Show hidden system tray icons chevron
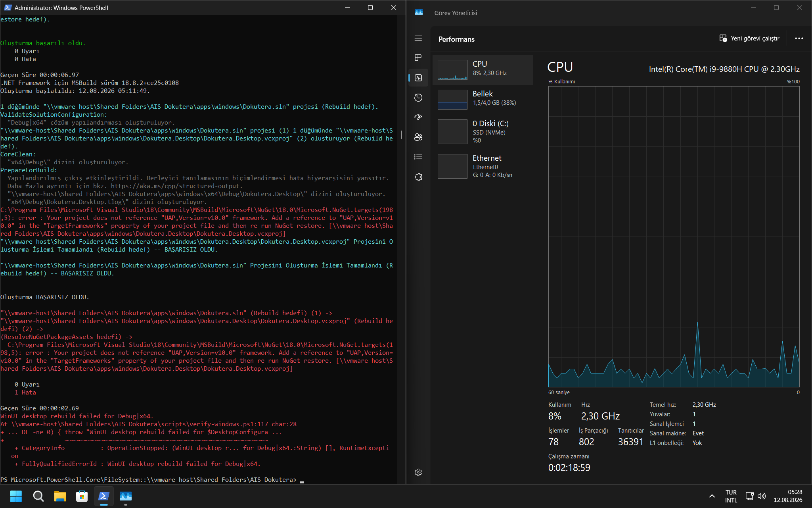The height and width of the screenshot is (508, 812). click(712, 496)
